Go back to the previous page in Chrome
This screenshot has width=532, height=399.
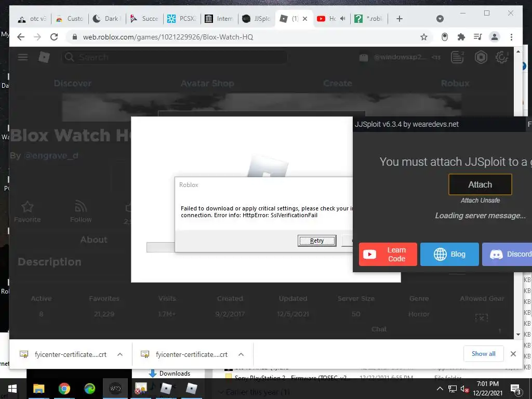(x=21, y=37)
